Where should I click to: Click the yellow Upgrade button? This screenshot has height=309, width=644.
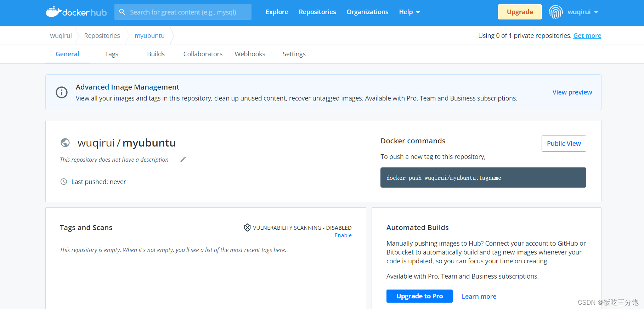pos(520,12)
